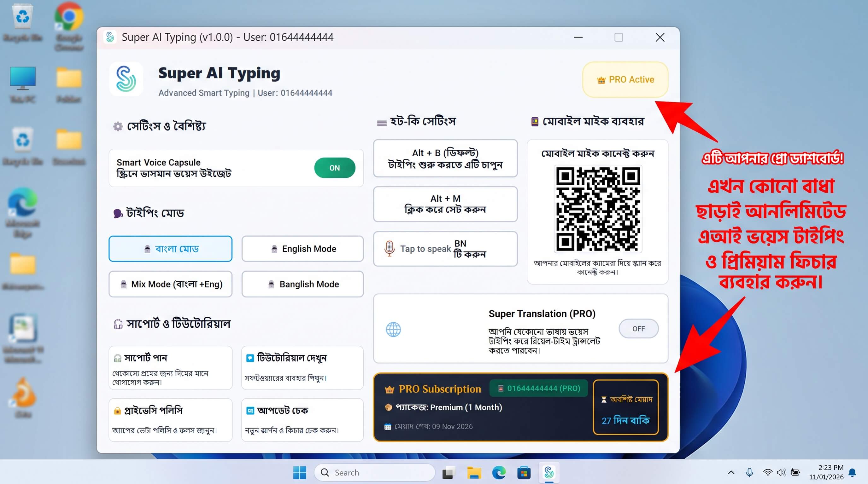Screen dimensions: 868x484
Task: Click the মেয়াদ শেষ: 09 Nov 2026 text
Action: pyautogui.click(x=433, y=426)
